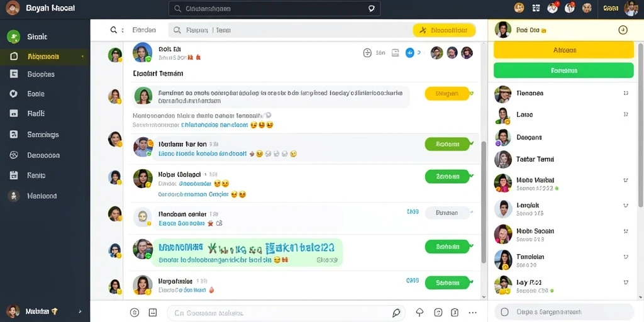Click the wide yellow button in right panel
This screenshot has height=322, width=644.
click(563, 50)
